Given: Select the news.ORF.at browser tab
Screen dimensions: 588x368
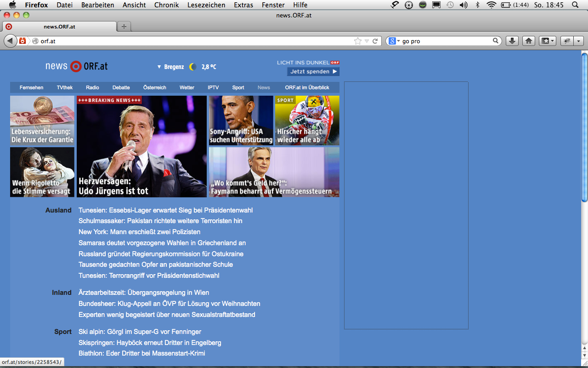Looking at the screenshot, I should coord(59,26).
